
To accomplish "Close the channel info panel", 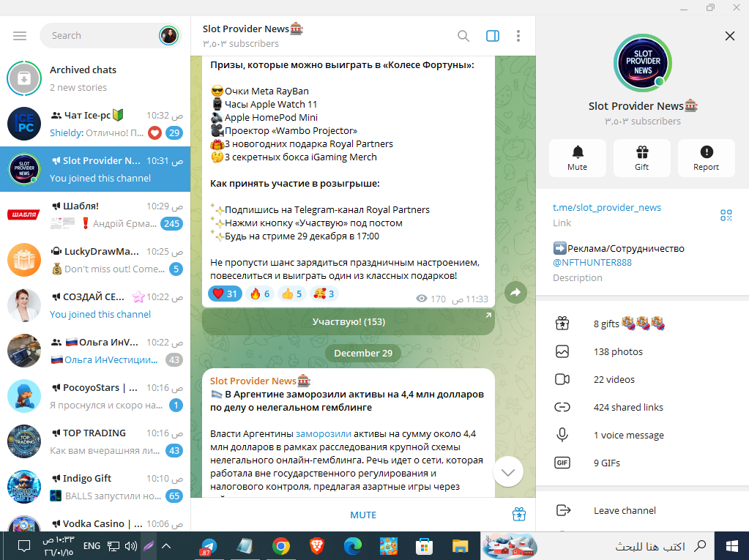I will tap(729, 36).
